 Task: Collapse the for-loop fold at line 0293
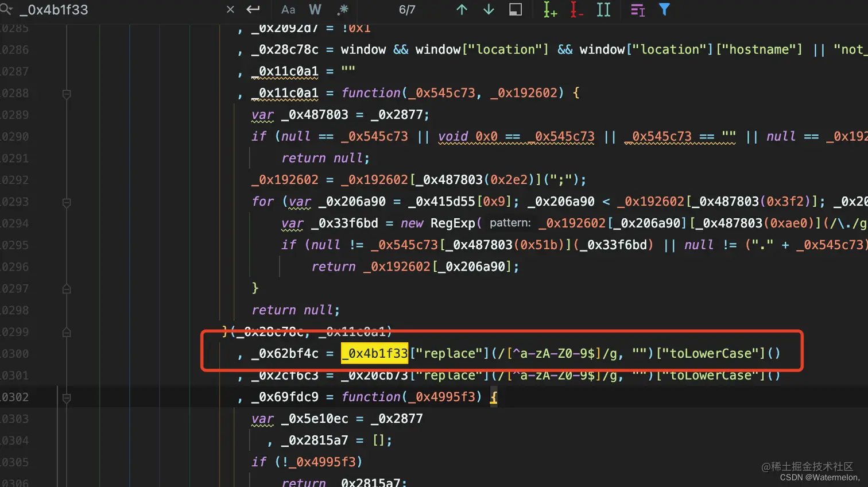67,202
